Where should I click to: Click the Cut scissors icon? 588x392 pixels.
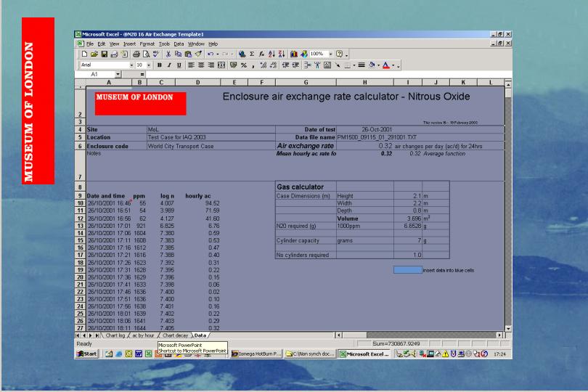pyautogui.click(x=168, y=54)
